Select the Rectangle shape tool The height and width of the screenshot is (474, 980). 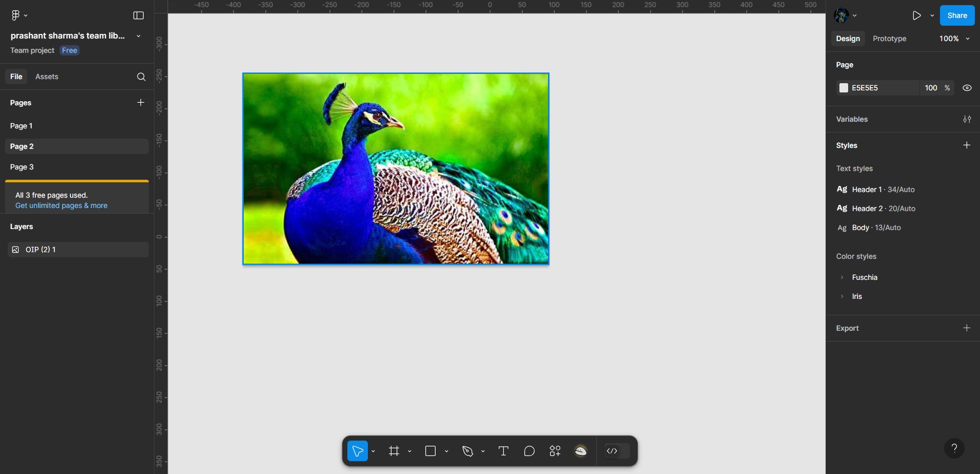pyautogui.click(x=430, y=451)
